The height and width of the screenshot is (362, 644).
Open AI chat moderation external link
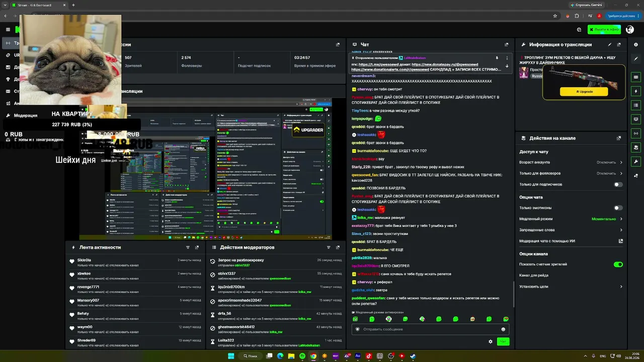pyautogui.click(x=621, y=241)
